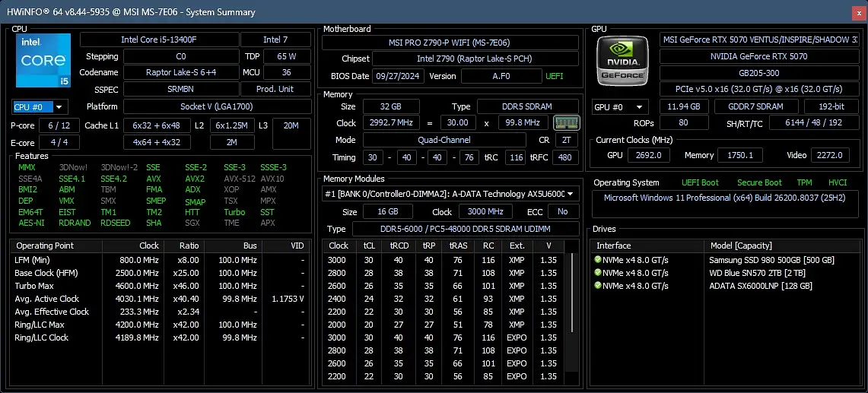Click the tRFC 480 timing value
This screenshot has width=868, height=393.
pyautogui.click(x=564, y=158)
